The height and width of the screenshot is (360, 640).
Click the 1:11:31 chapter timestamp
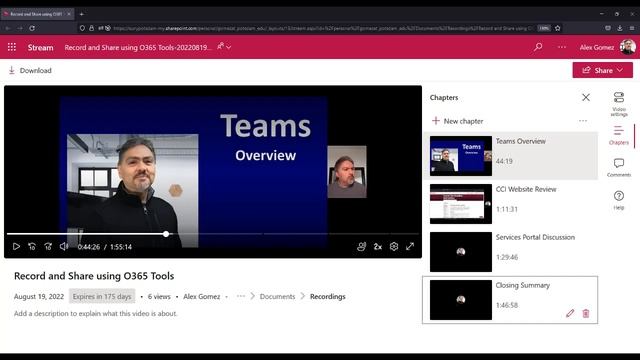507,209
